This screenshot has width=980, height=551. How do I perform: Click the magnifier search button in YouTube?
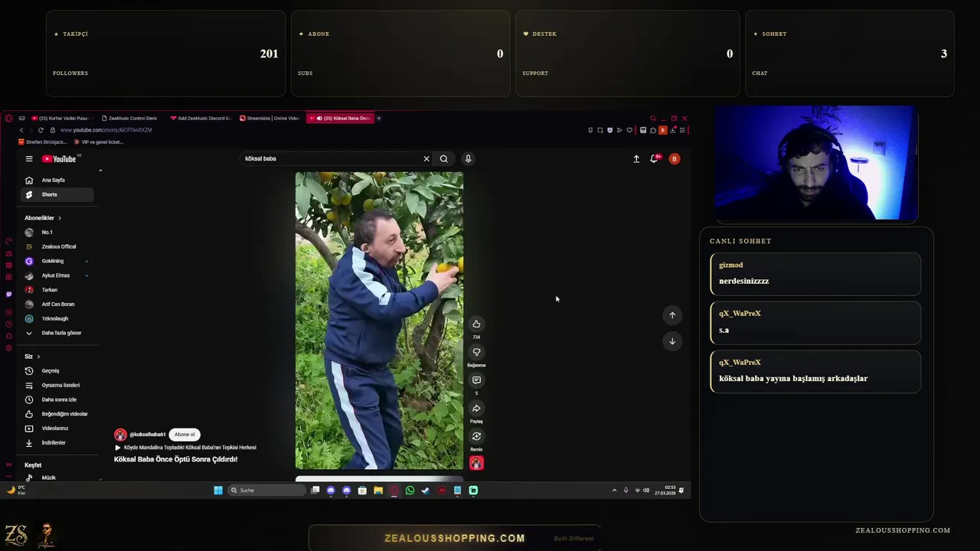click(x=443, y=158)
